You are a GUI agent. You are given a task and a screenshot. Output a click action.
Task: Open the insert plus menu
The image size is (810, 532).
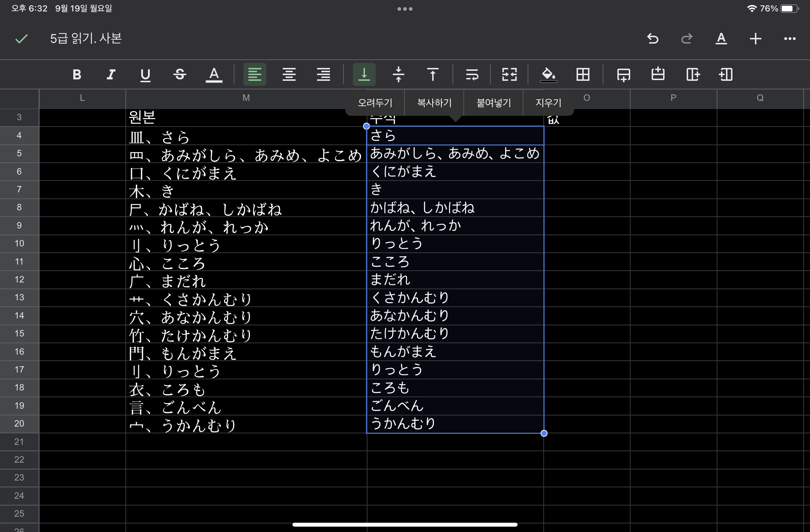pos(755,39)
